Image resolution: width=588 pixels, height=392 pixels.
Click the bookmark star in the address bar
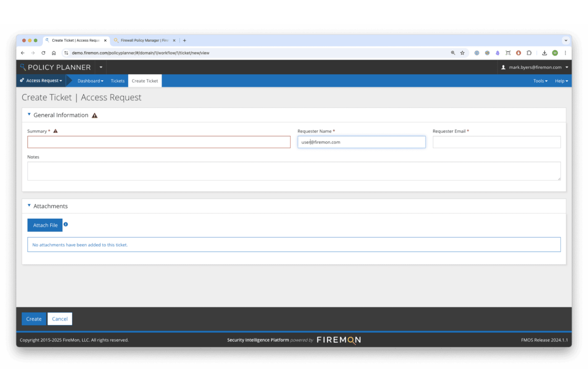click(462, 52)
